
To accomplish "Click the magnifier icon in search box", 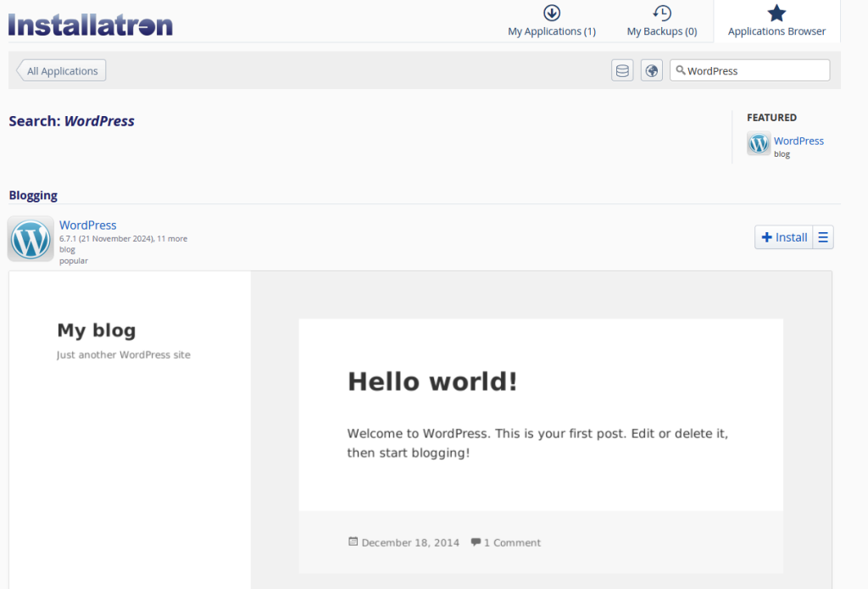I will click(x=680, y=70).
